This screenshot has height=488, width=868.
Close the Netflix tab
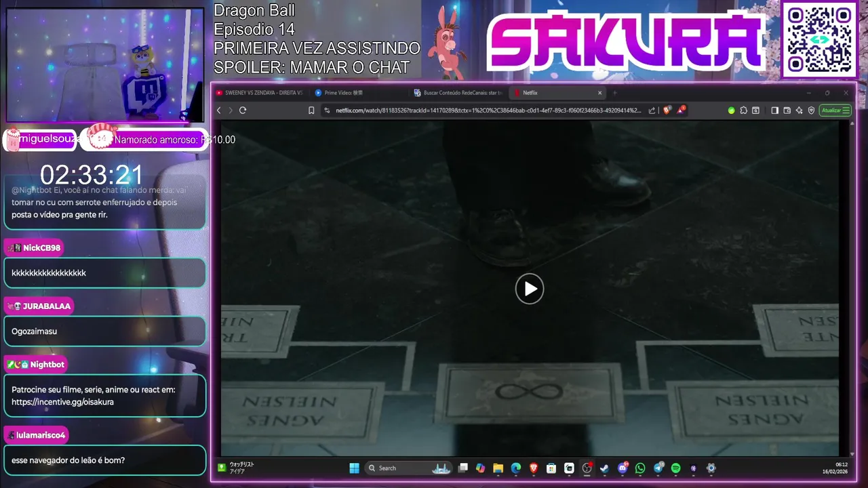(x=599, y=93)
